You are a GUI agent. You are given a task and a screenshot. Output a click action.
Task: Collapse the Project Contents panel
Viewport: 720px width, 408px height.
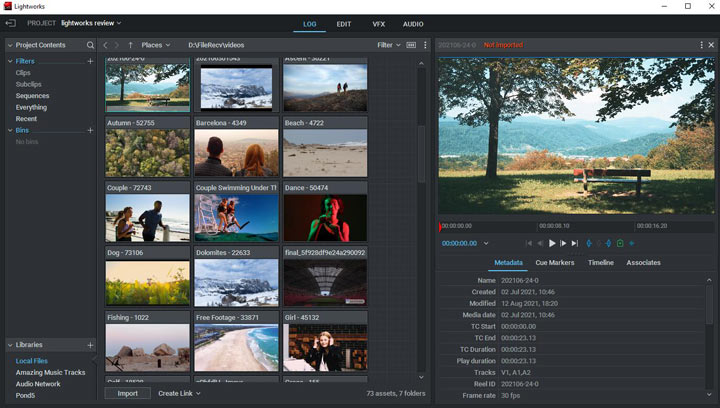pos(10,45)
